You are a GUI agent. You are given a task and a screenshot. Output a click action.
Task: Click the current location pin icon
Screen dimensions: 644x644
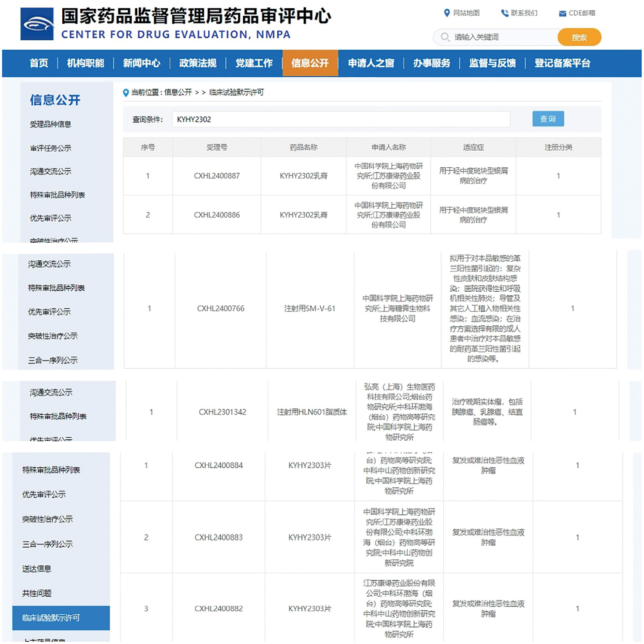126,92
